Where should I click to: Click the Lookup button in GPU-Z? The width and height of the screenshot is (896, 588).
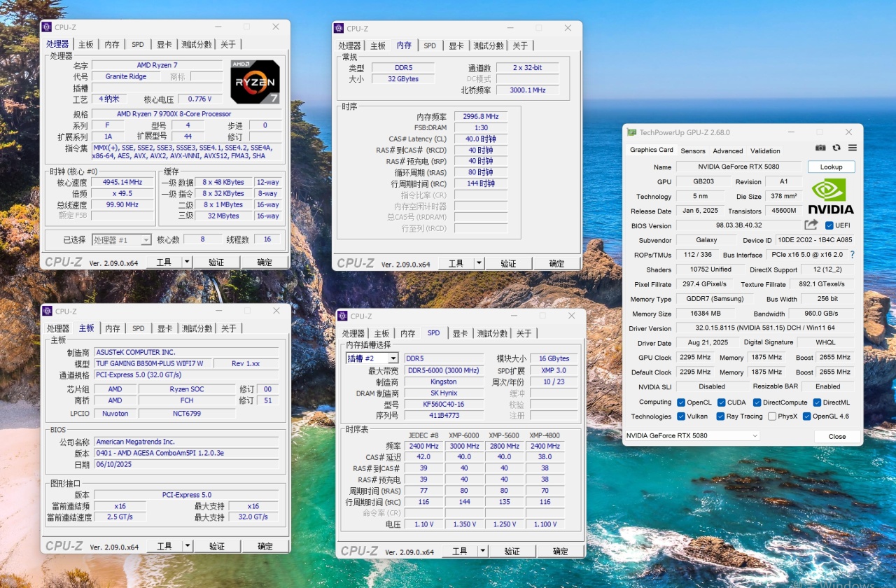click(x=832, y=167)
